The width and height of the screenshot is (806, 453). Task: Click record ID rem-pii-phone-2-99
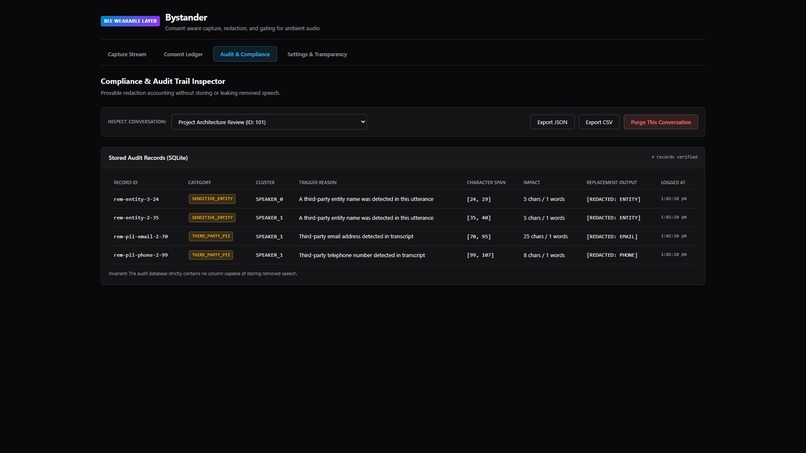pos(141,255)
